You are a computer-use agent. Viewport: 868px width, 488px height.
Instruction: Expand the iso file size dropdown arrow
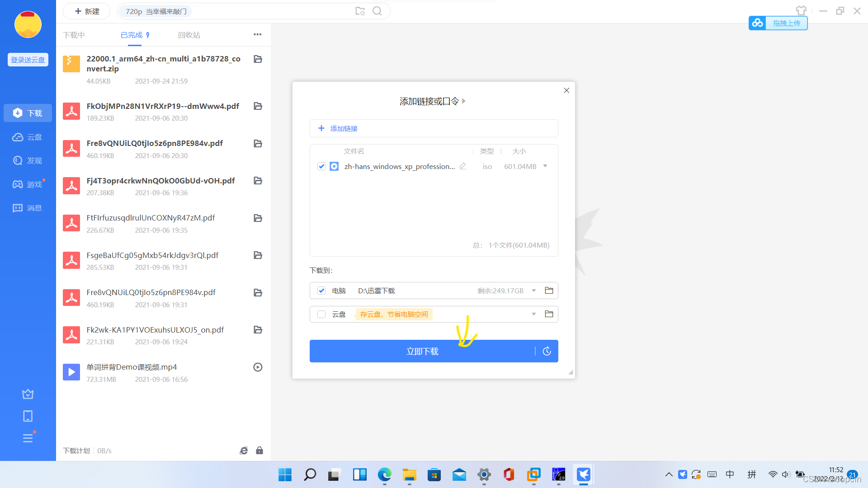click(545, 166)
